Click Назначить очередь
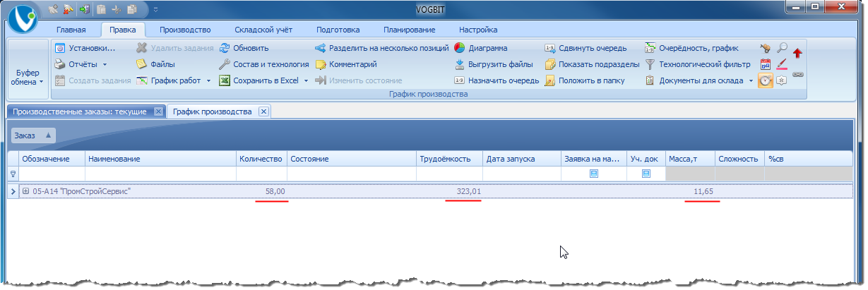868x290 pixels. pyautogui.click(x=497, y=80)
